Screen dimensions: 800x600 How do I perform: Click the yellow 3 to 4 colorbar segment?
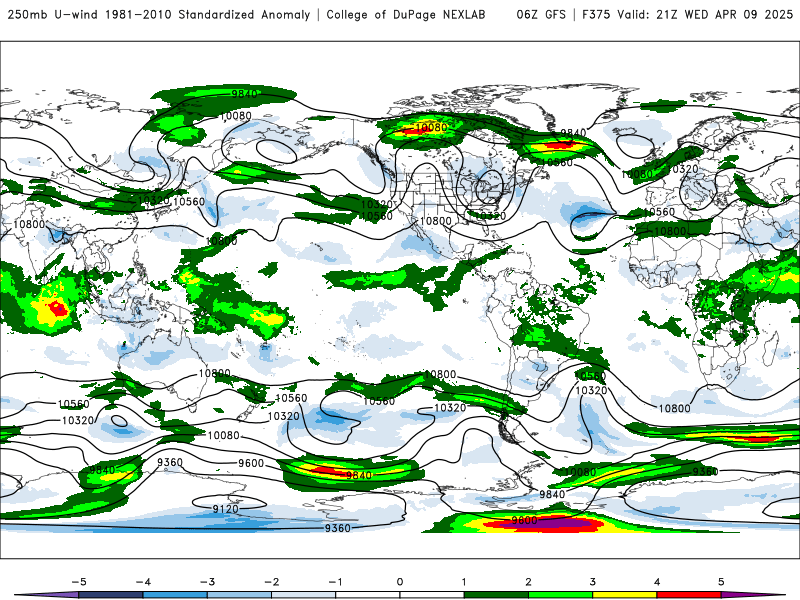pos(625,595)
